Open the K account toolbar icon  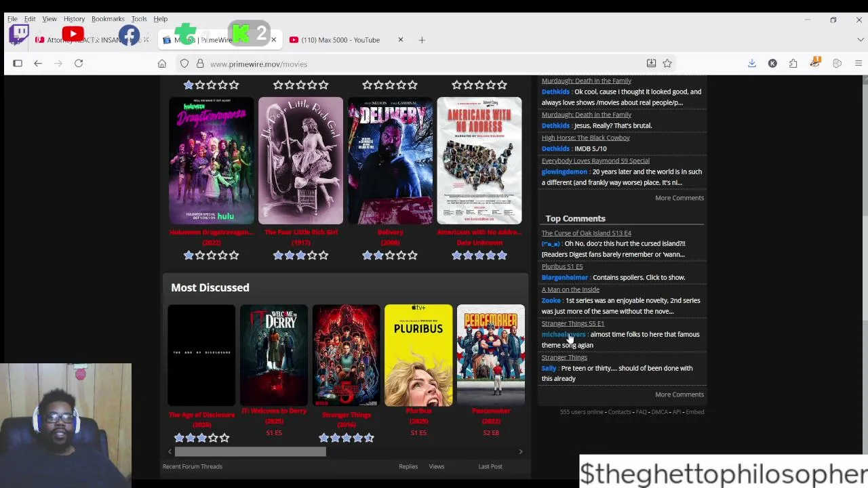coord(772,63)
